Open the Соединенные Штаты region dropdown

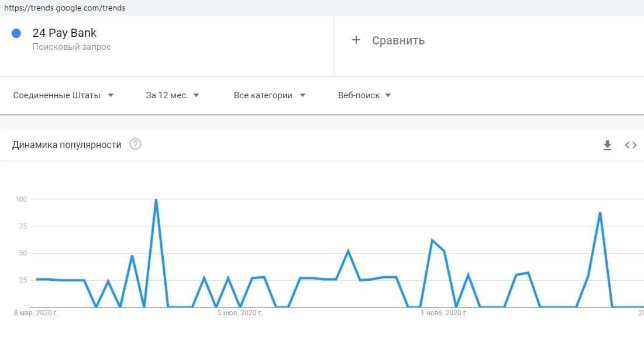(63, 95)
